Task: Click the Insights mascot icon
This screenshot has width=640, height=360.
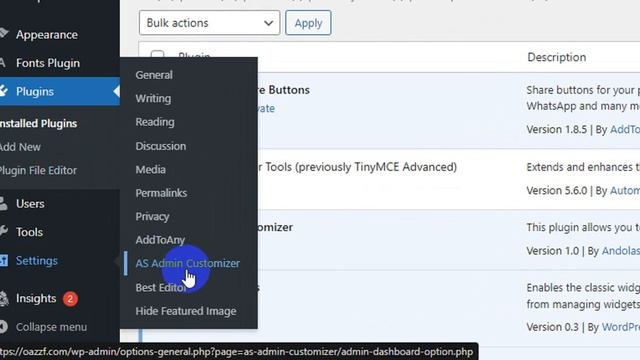Action: [4, 298]
